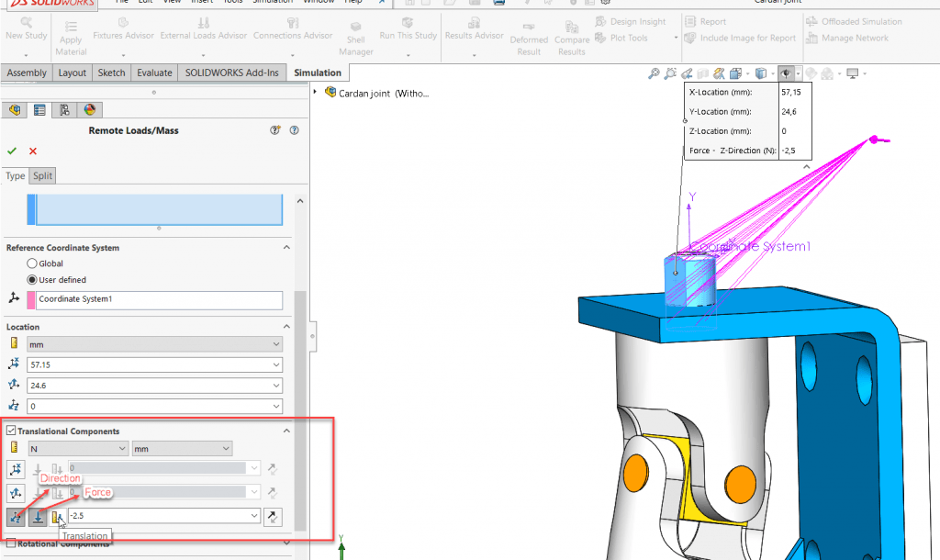This screenshot has height=560, width=940.
Task: Toggle the Z-direction translational component button
Action: pos(16,517)
